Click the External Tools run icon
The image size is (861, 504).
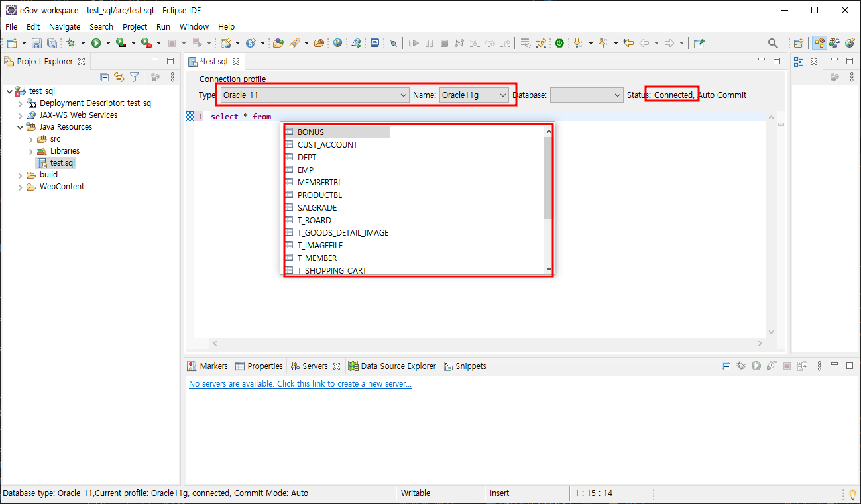146,43
